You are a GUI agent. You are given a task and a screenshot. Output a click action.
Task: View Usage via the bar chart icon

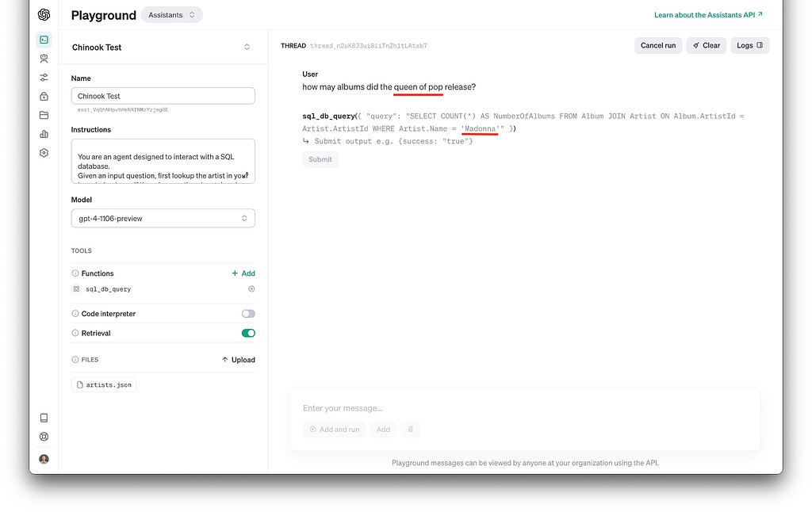pyautogui.click(x=44, y=134)
